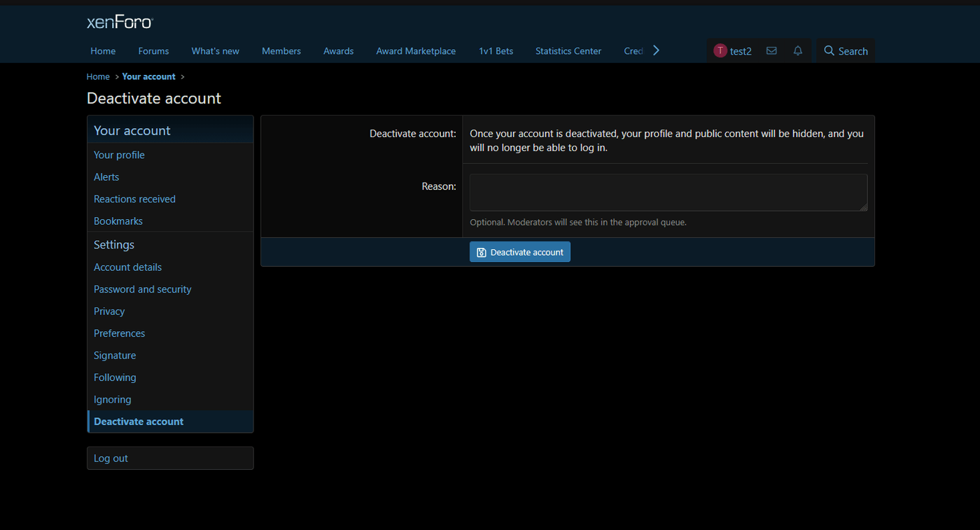This screenshot has height=530, width=980.
Task: Open the bell alerts icon
Action: point(797,51)
